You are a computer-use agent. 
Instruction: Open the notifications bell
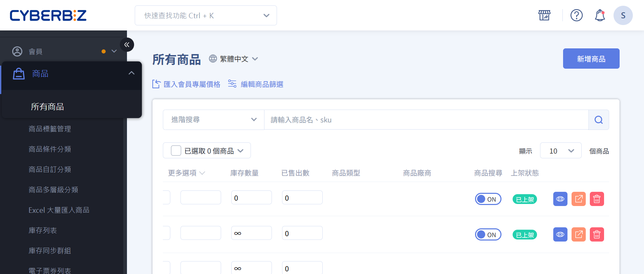click(x=600, y=15)
